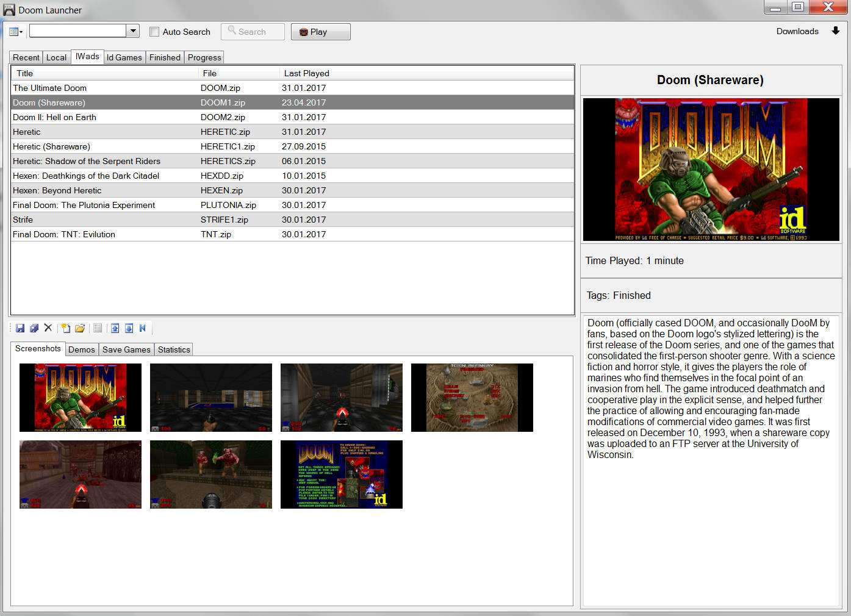Select the Screenshots tab
The width and height of the screenshot is (851, 616).
point(38,348)
